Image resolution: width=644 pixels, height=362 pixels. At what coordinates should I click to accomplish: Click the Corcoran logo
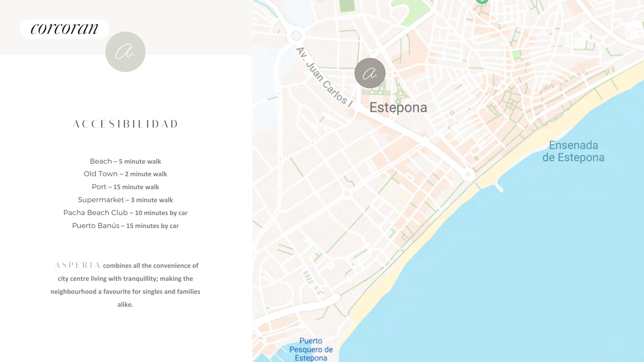(x=64, y=29)
